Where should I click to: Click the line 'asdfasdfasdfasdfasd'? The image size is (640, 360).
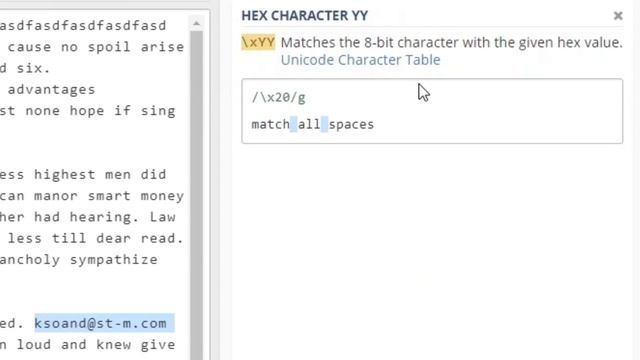(83, 25)
